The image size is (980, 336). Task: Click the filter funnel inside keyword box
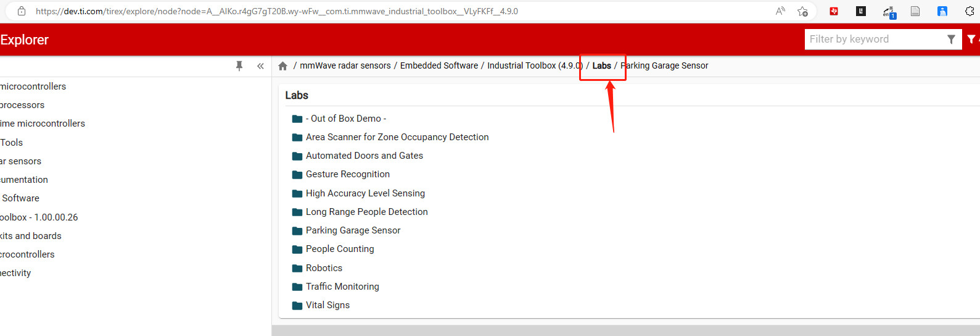[951, 40]
